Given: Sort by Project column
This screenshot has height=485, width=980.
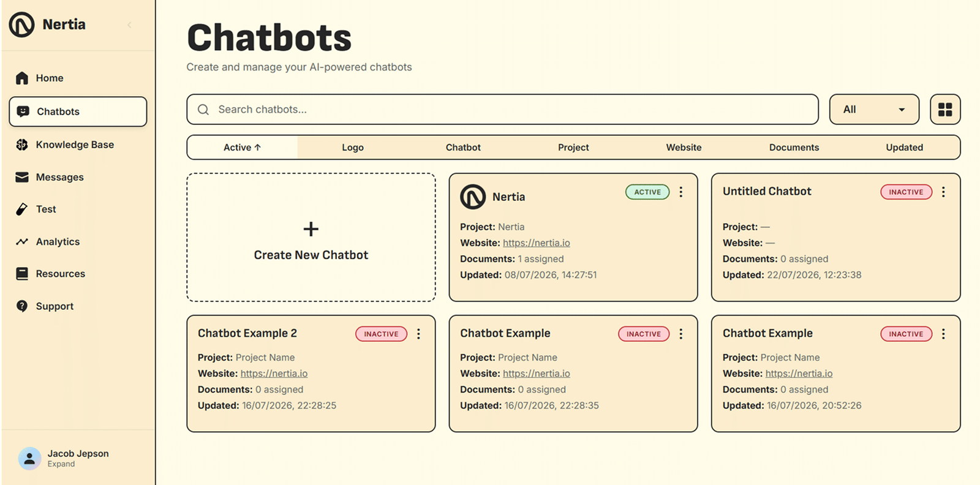Looking at the screenshot, I should click(x=573, y=148).
